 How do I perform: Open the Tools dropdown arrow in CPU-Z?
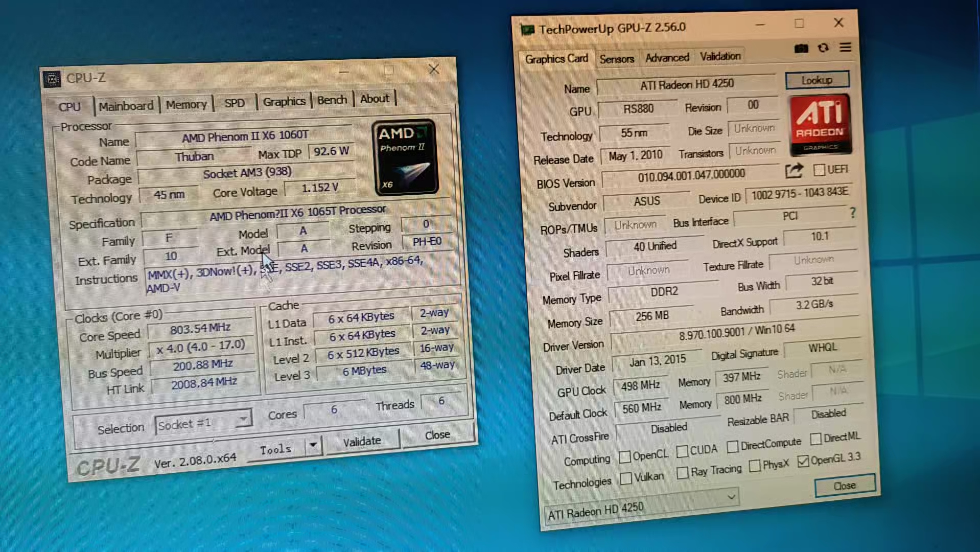click(313, 445)
